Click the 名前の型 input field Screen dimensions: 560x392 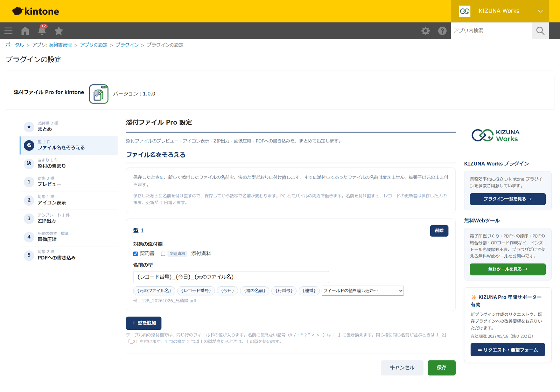point(231,277)
